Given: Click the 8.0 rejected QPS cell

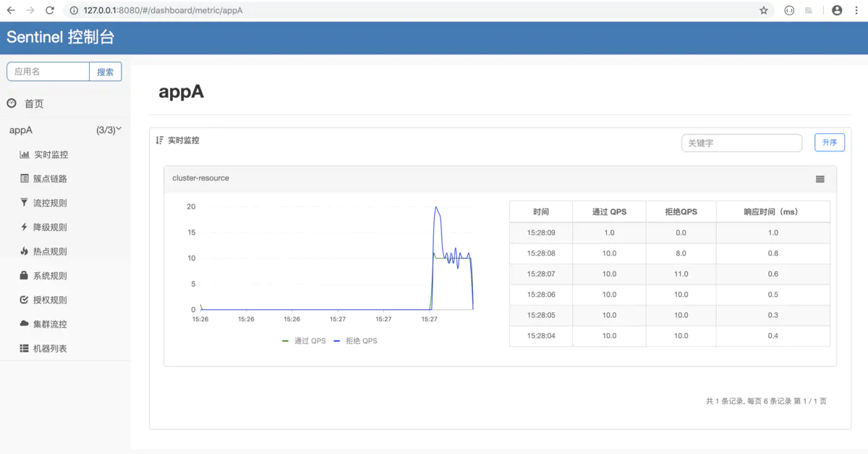Looking at the screenshot, I should pos(681,253).
